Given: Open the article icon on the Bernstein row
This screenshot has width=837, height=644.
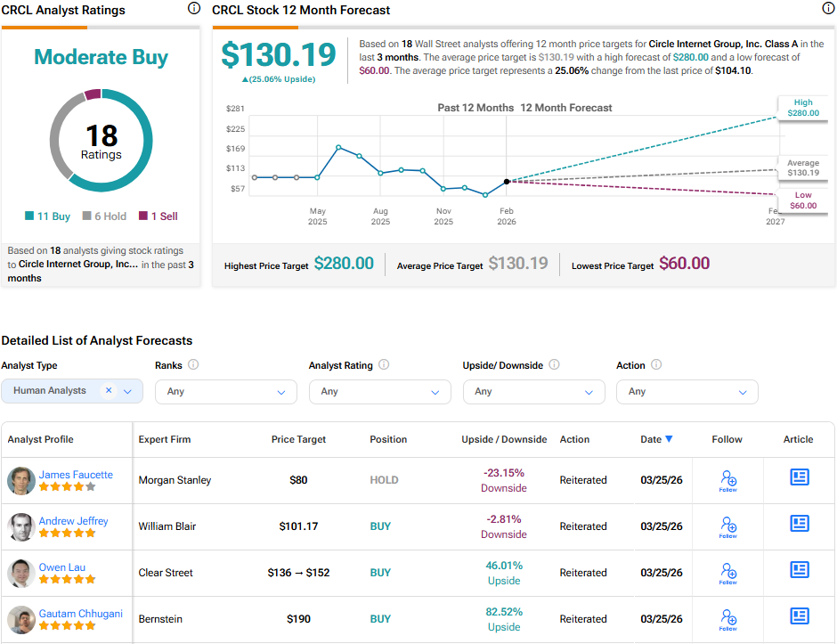Looking at the screenshot, I should (799, 615).
